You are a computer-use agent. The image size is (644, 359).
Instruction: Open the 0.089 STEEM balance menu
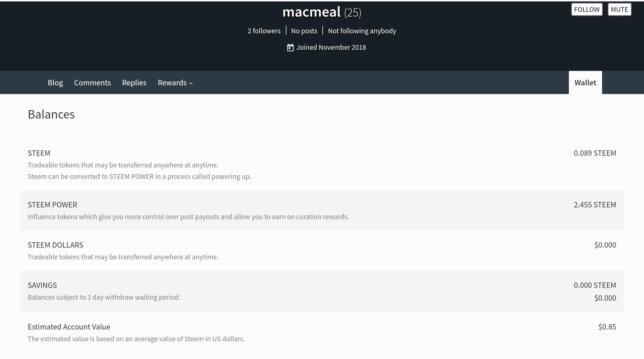pyautogui.click(x=595, y=153)
